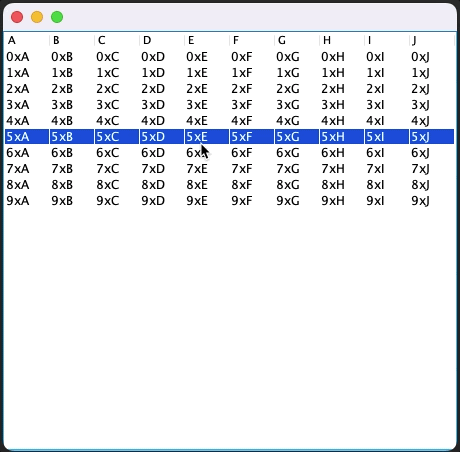Select cell 7xB
The image size is (460, 452).
point(72,169)
